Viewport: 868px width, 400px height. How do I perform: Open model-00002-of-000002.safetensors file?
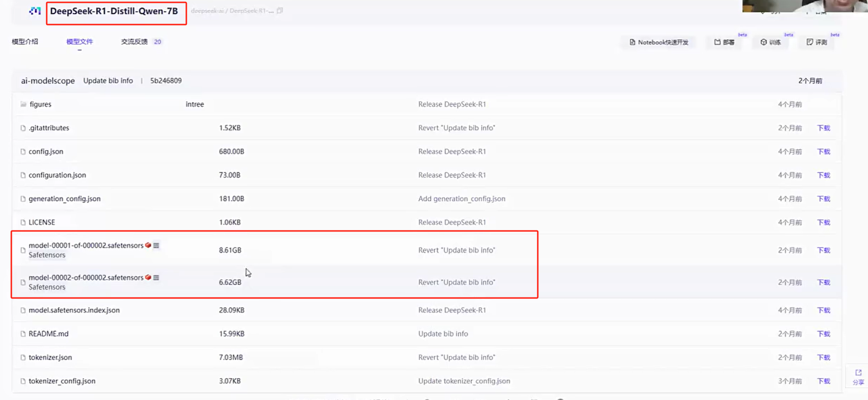86,278
